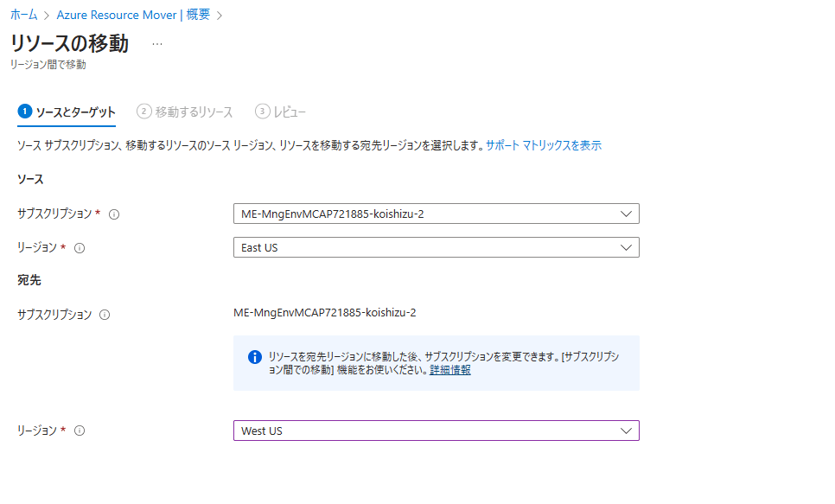Click the リージョン間で移動 subtitle text
The width and height of the screenshot is (835, 504).
tap(48, 65)
